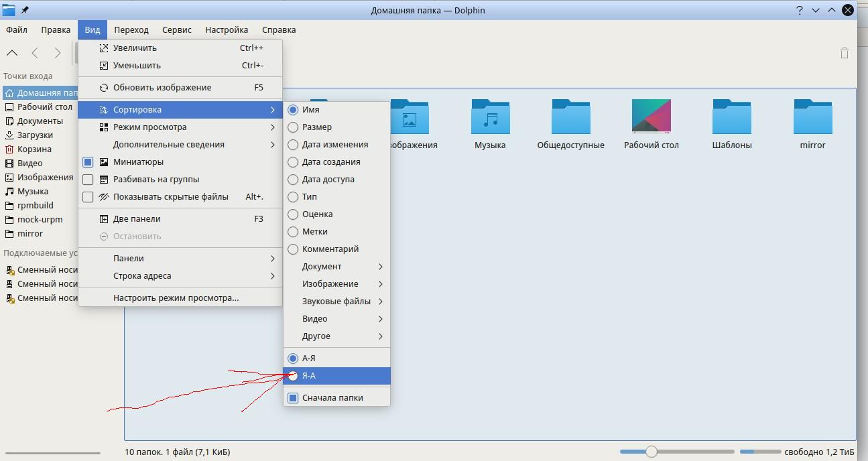Click the view mode icon beside Режим просмотра
The height and width of the screenshot is (461, 868).
pos(103,127)
